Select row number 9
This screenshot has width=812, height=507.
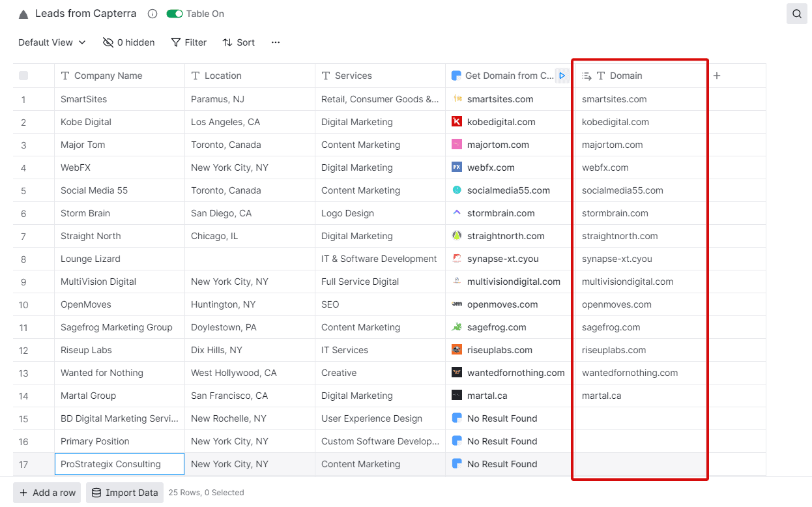[23, 282]
